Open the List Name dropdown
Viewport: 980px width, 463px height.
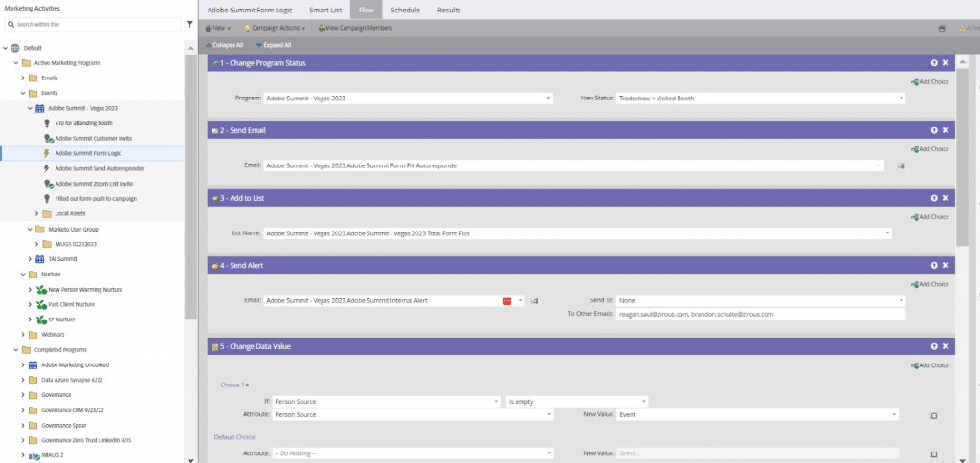point(887,233)
